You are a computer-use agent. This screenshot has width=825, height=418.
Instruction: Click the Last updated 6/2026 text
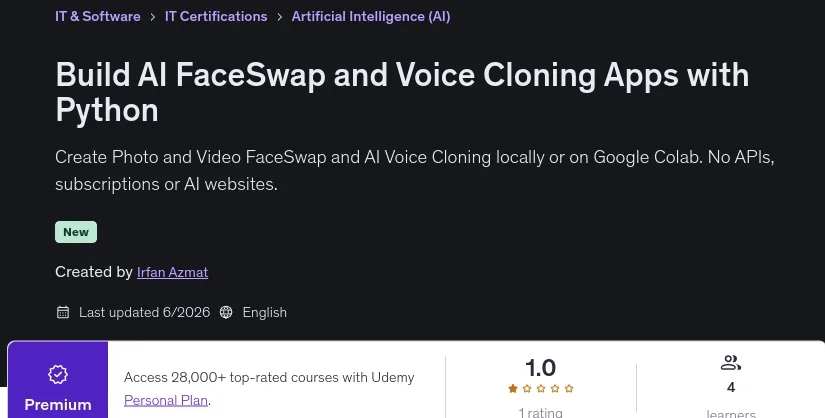pyautogui.click(x=144, y=312)
